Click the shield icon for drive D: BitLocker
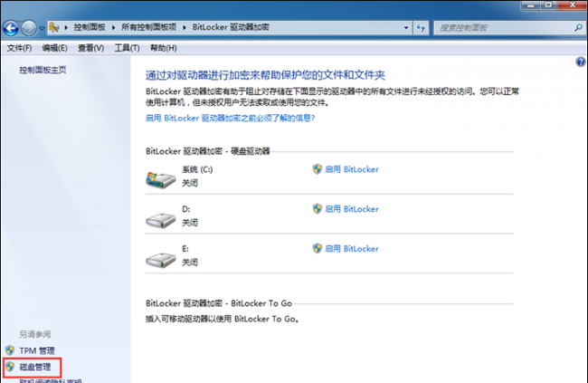 pyautogui.click(x=318, y=209)
